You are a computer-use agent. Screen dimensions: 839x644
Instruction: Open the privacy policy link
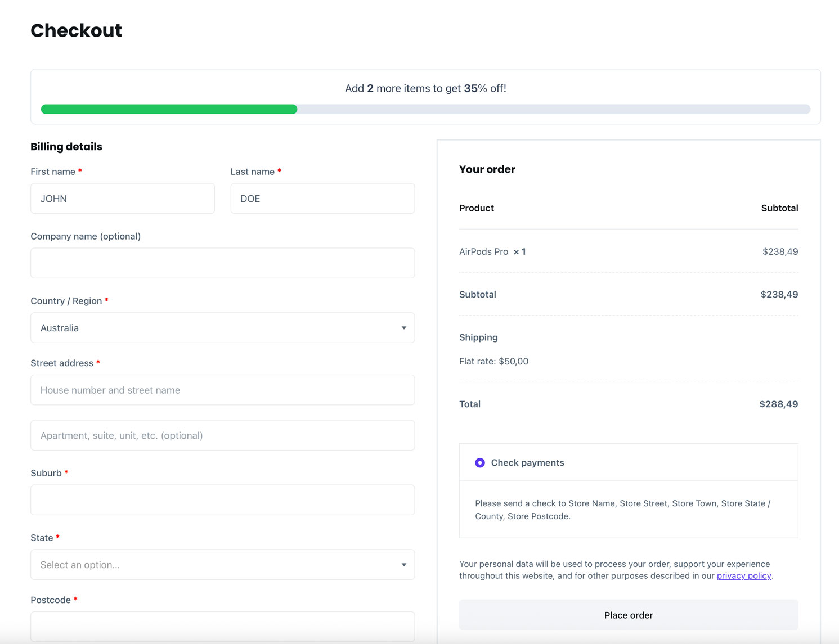pos(743,576)
